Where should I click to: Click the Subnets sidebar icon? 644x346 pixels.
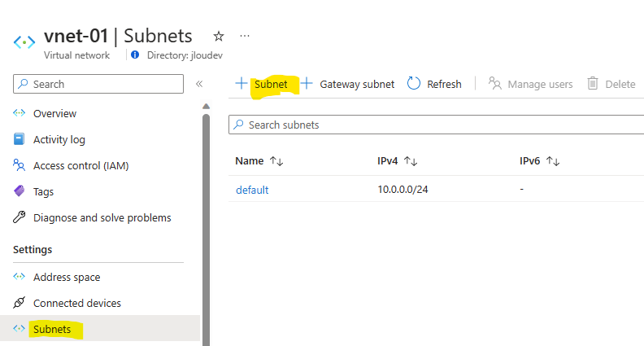pos(19,328)
